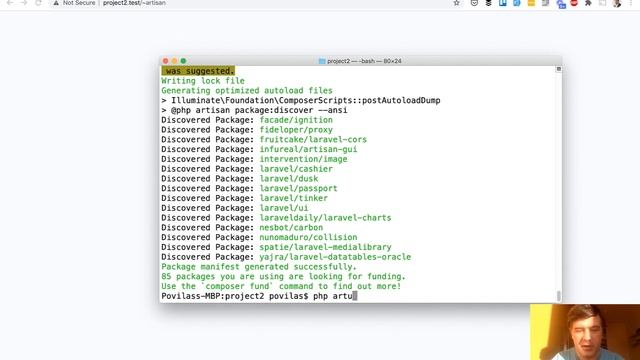Click the text 'fruitcake/laravel-cors'
The width and height of the screenshot is (640, 360).
pyautogui.click(x=313, y=140)
